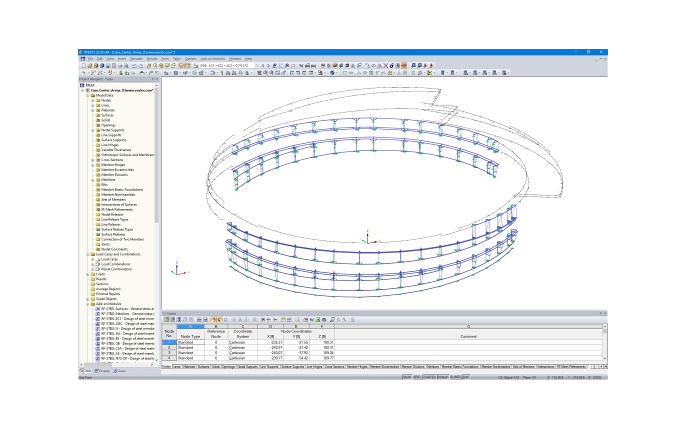
Task: Click the Materials folder icon in navigator
Action: click(98, 110)
